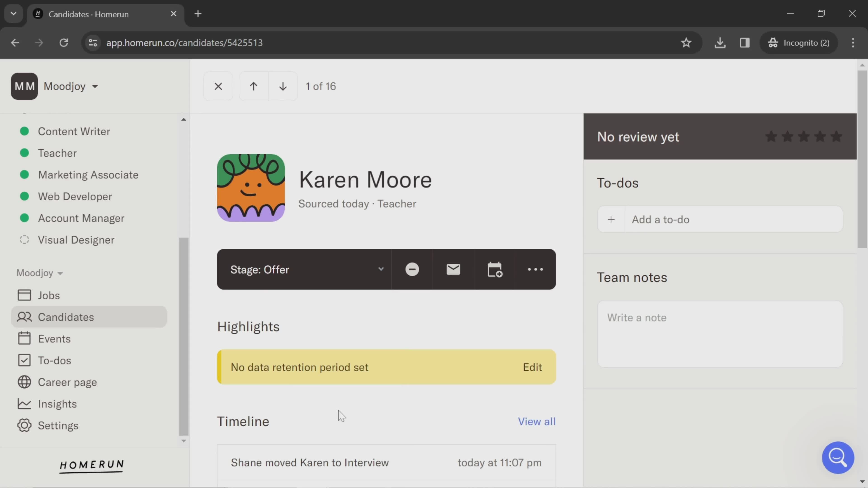Go back in browser

[15, 43]
